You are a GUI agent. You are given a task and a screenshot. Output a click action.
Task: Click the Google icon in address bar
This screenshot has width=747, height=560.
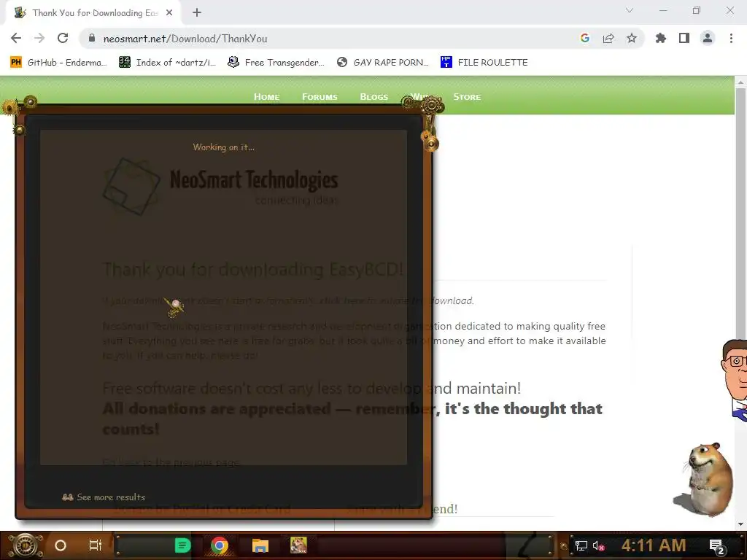(585, 38)
